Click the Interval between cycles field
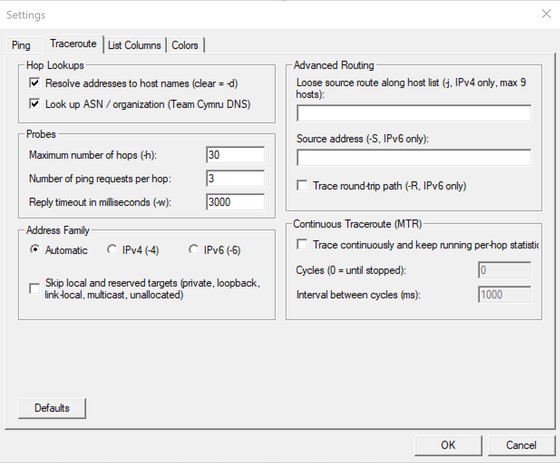 [x=504, y=295]
